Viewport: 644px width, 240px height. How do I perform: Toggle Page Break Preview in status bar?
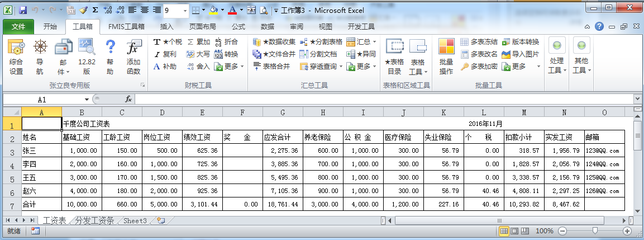tap(526, 231)
